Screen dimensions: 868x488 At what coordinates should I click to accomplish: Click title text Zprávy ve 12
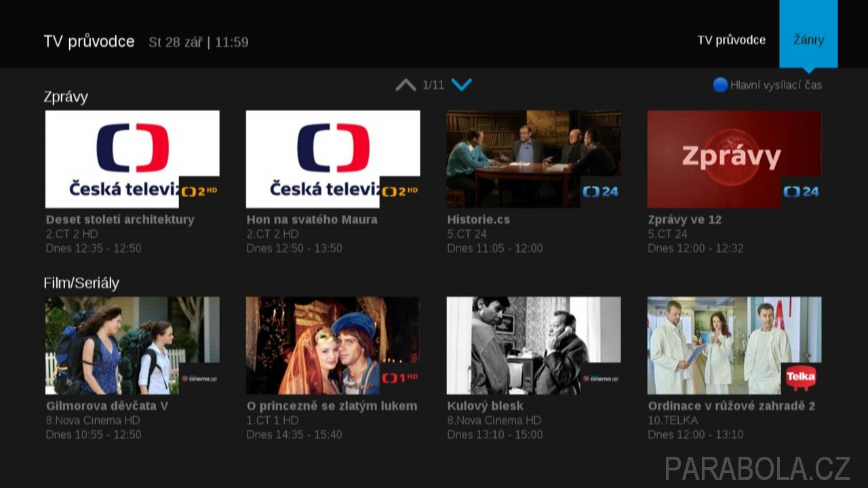point(685,220)
